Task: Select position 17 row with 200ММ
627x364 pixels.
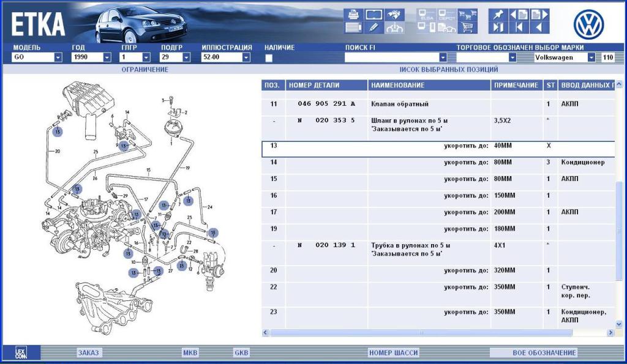Action: (438, 216)
